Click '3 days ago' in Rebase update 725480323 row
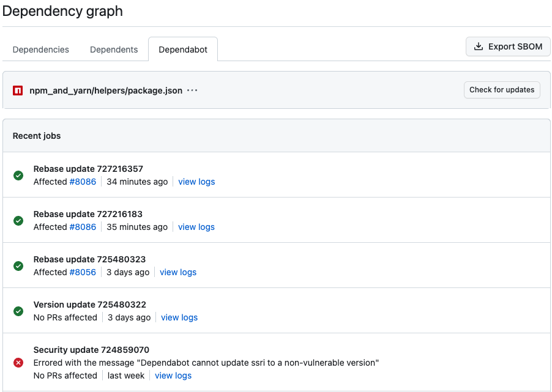552x392 pixels. point(128,272)
